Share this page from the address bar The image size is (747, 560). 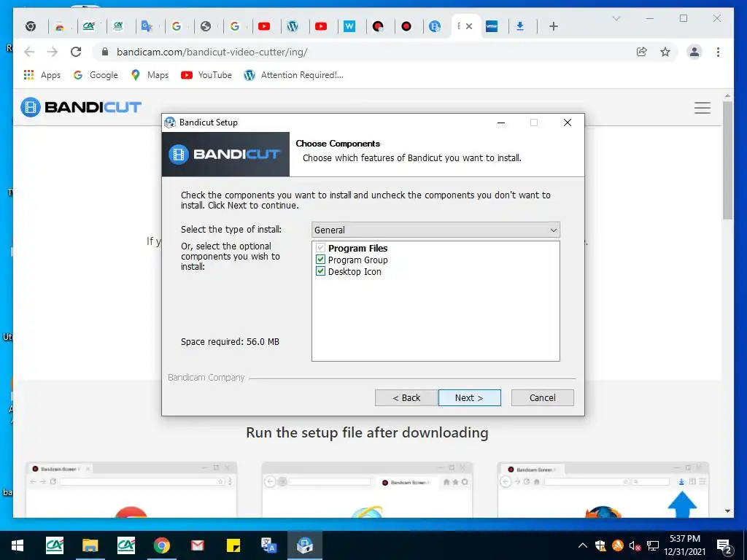coord(642,52)
